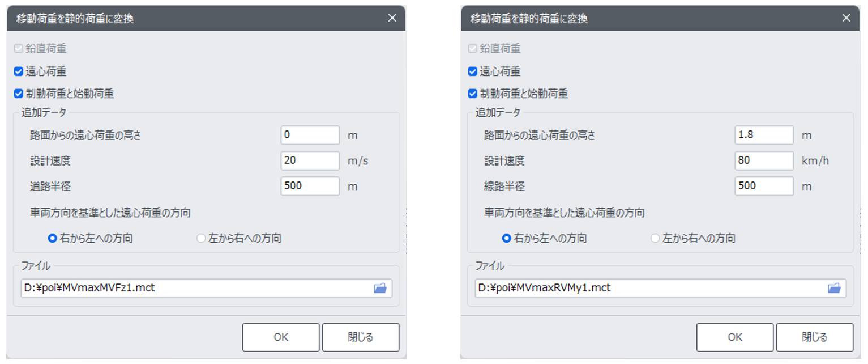Close the dialog containing 線路半径 via X
This screenshot has height=364, width=868.
pyautogui.click(x=846, y=18)
